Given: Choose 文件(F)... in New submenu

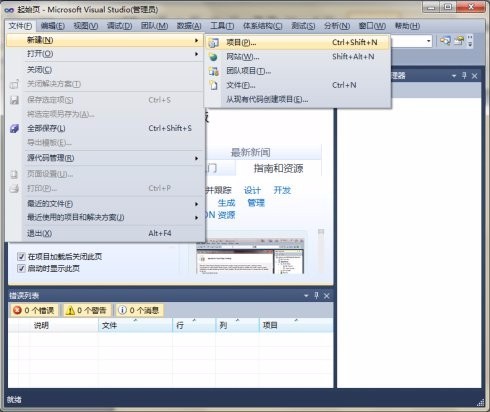Looking at the screenshot, I should 298,85.
